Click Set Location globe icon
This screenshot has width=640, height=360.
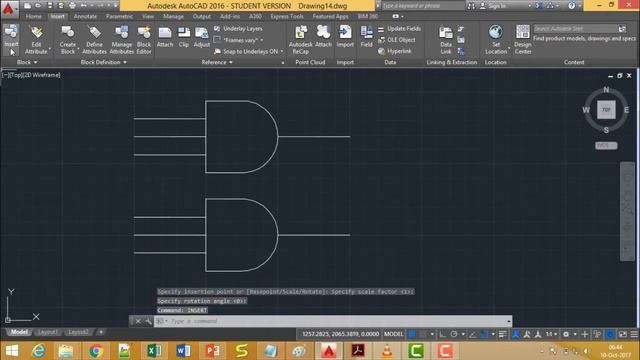(496, 33)
